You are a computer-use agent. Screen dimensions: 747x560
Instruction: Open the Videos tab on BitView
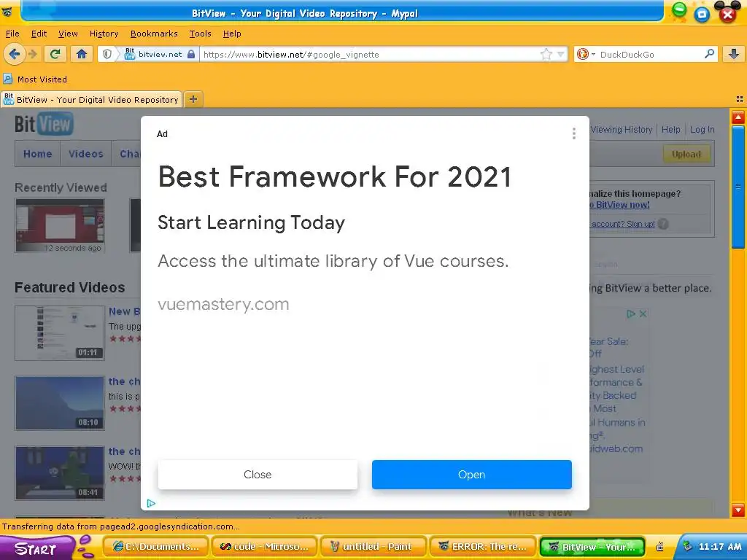tap(86, 154)
